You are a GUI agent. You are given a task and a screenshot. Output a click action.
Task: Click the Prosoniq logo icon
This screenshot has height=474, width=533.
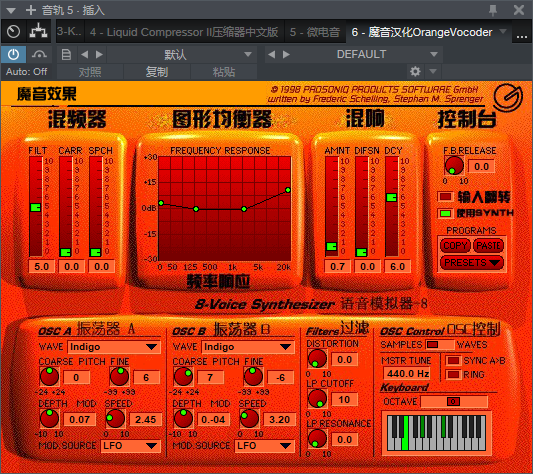[x=508, y=98]
